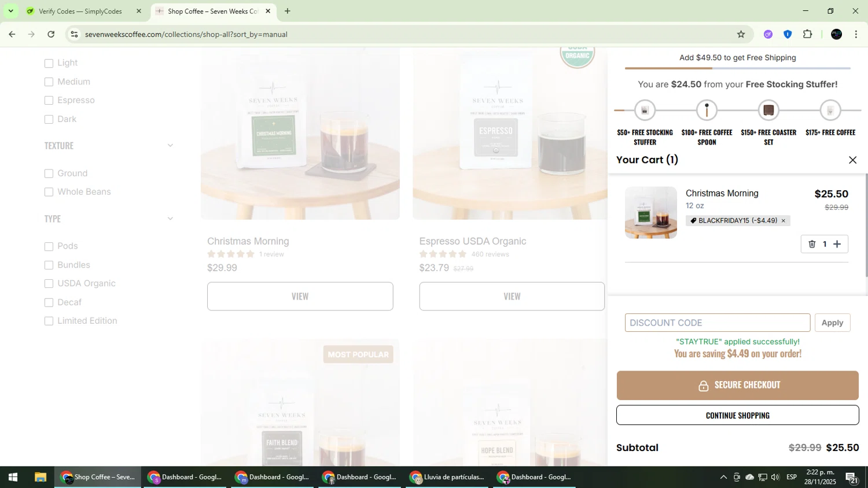The width and height of the screenshot is (868, 488).
Task: Open the browser Extensions puzzle icon
Action: (x=807, y=34)
